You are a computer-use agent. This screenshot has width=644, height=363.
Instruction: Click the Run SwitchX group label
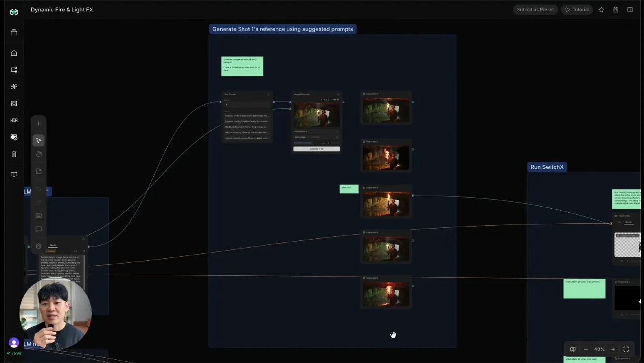pos(547,167)
